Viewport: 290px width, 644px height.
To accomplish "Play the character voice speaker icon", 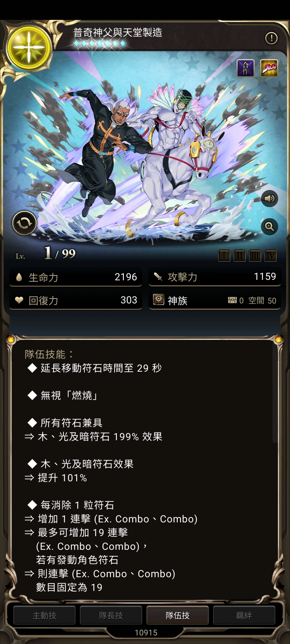I will coord(269,199).
